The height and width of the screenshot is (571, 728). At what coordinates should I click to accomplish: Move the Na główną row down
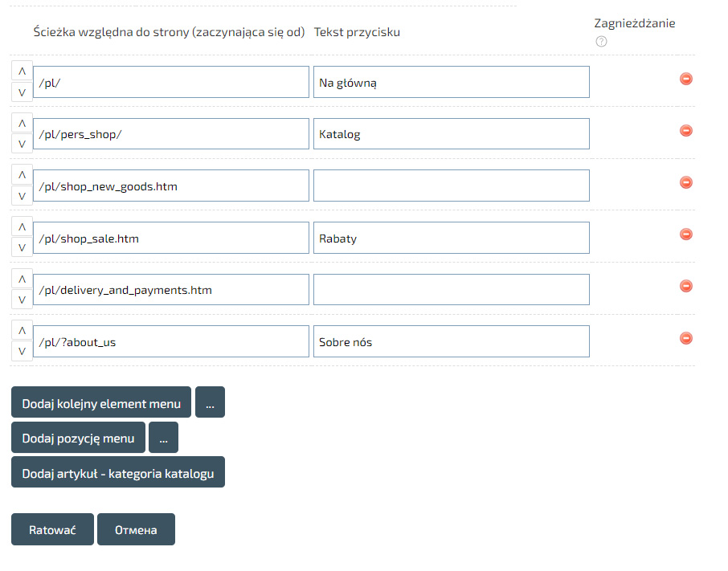[22, 92]
